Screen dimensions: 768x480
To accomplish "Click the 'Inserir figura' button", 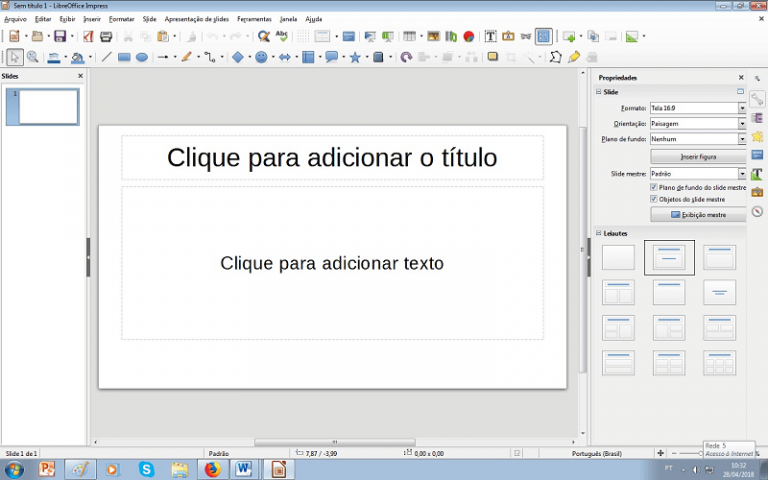I will coord(697,157).
